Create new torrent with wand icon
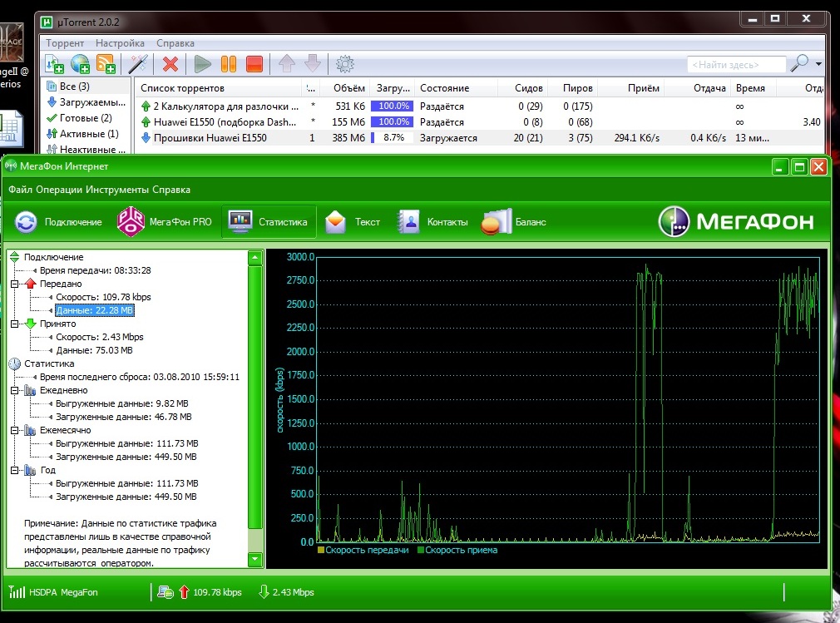 (x=138, y=64)
